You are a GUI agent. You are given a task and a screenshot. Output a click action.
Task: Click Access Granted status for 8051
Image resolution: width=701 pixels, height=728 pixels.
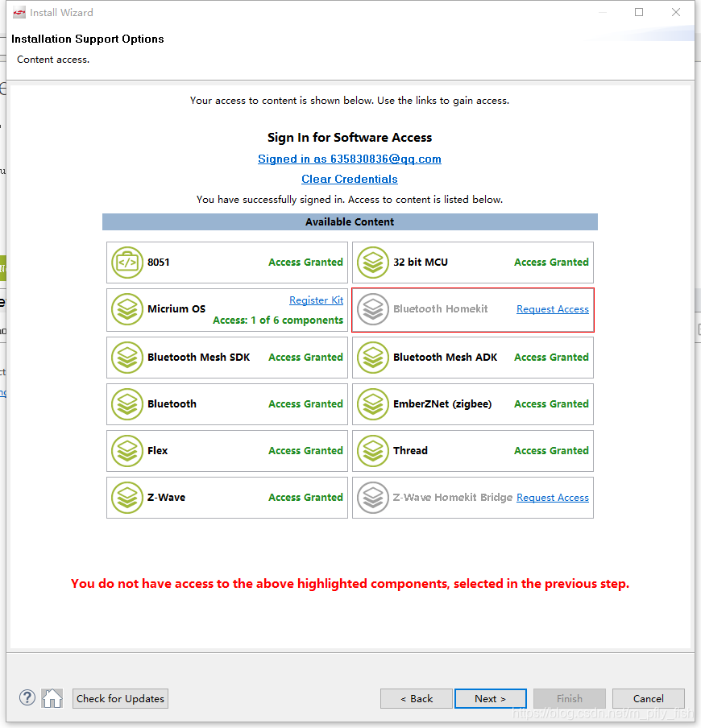(305, 263)
